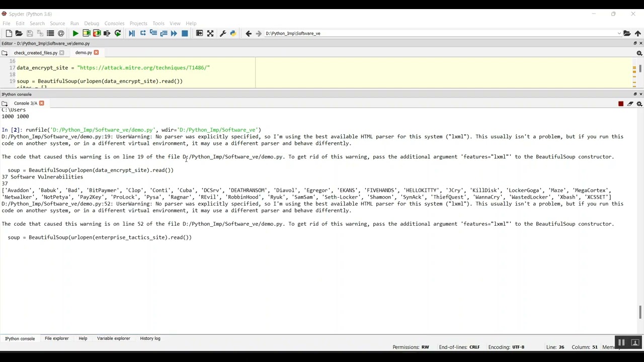Undock the Editor pane
644x362 pixels.
(x=635, y=43)
